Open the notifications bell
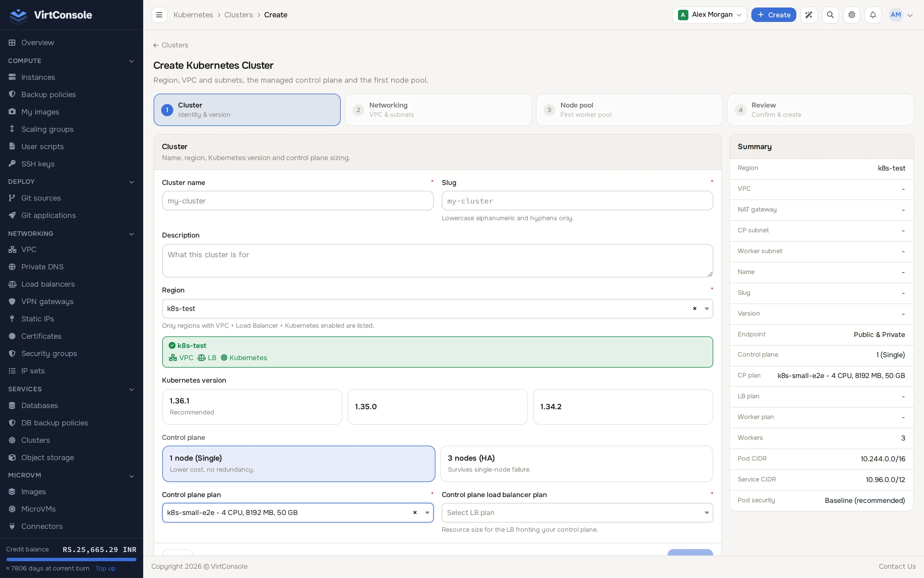The height and width of the screenshot is (578, 924). (x=873, y=15)
